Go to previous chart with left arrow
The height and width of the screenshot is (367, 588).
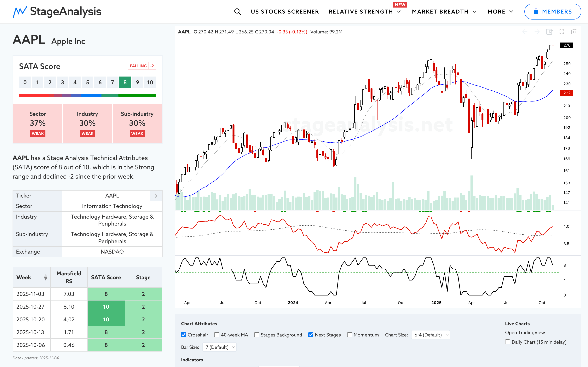[525, 32]
